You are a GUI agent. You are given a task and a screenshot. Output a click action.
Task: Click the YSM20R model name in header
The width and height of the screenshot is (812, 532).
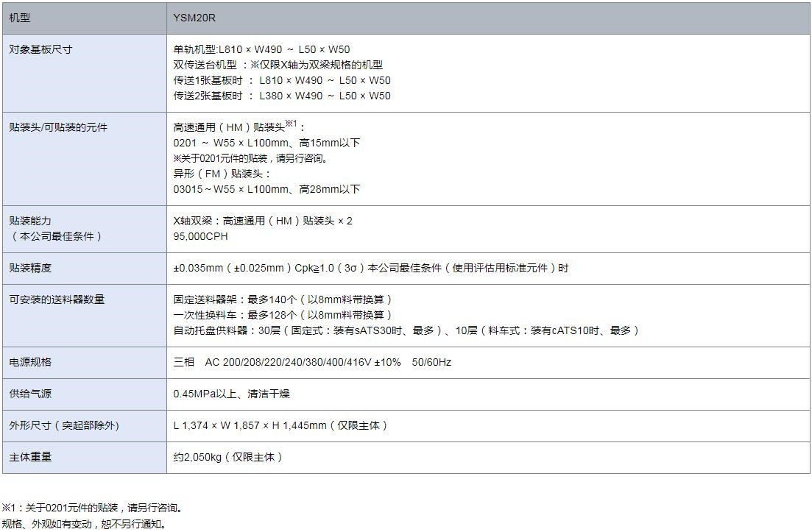[x=194, y=18]
